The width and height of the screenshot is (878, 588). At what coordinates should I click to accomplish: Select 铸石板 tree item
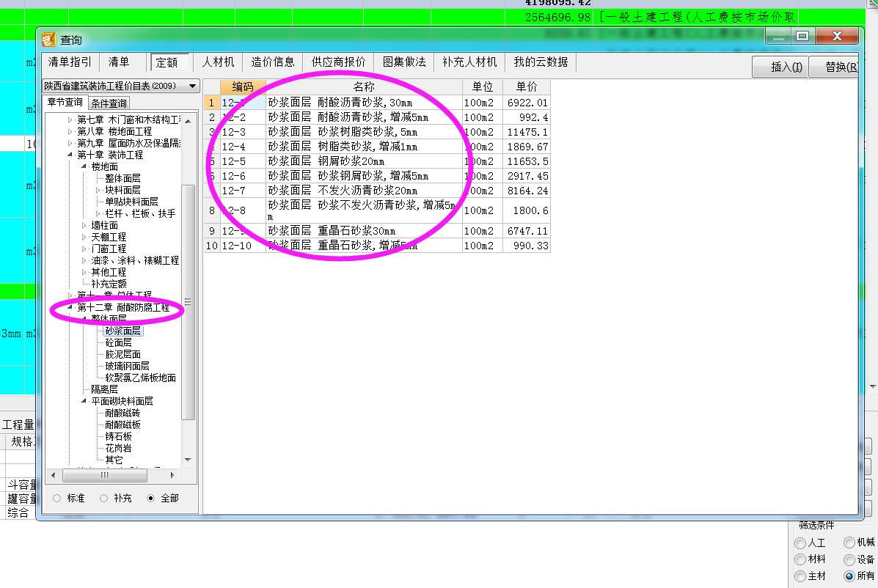tap(118, 436)
